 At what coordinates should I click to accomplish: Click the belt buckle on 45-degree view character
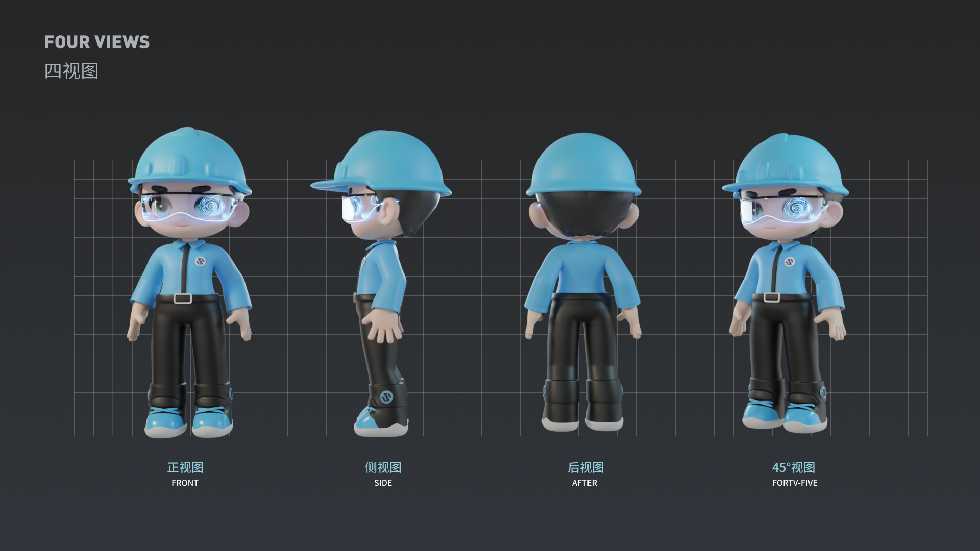pos(772,297)
